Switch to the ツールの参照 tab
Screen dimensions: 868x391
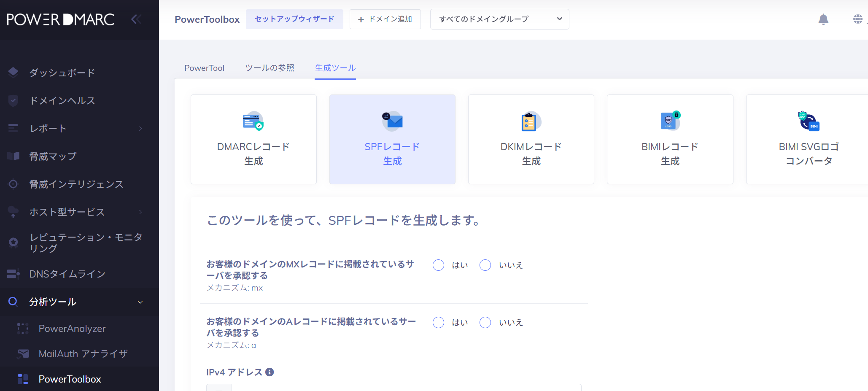(x=270, y=68)
